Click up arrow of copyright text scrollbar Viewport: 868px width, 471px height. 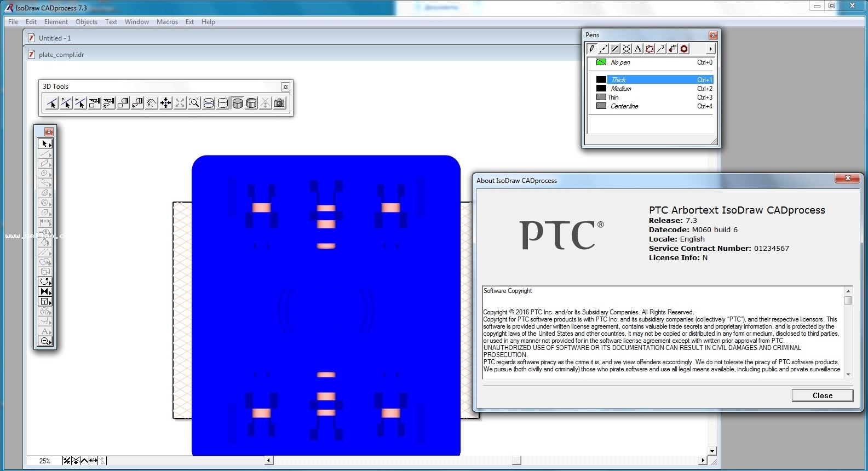click(x=848, y=291)
